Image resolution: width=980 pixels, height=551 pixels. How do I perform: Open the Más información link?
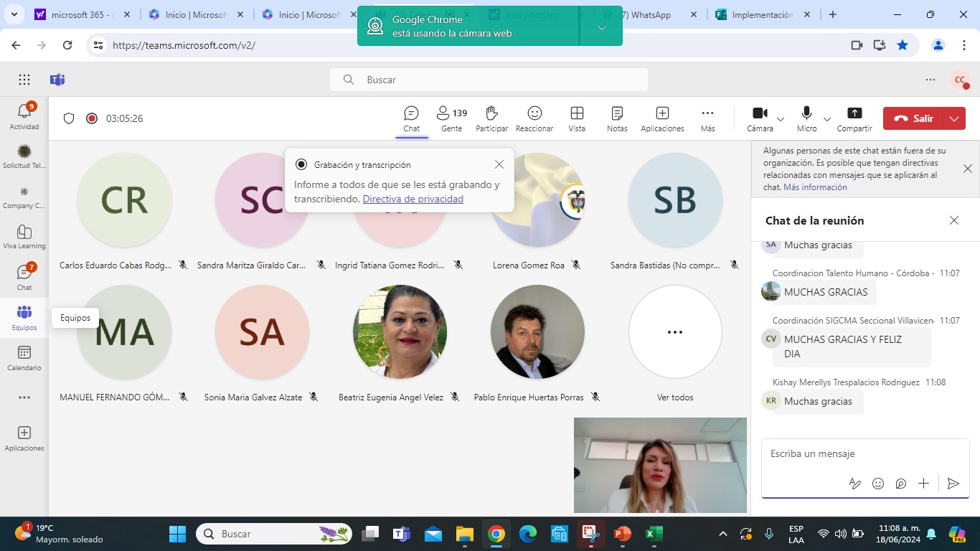tap(815, 187)
